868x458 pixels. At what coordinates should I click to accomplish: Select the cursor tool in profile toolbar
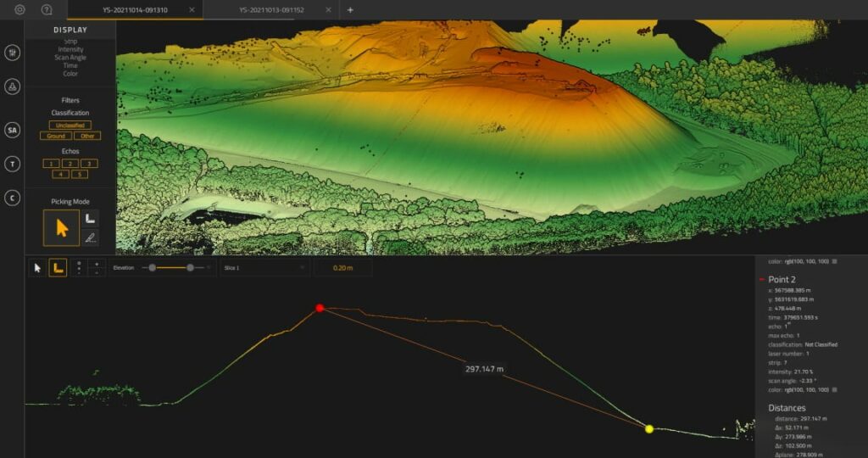37,268
